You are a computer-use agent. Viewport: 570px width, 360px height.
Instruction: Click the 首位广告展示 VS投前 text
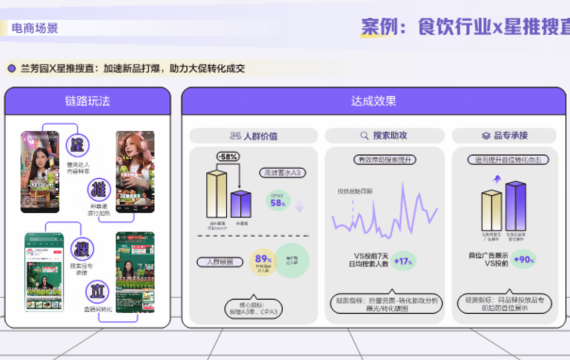(x=488, y=259)
